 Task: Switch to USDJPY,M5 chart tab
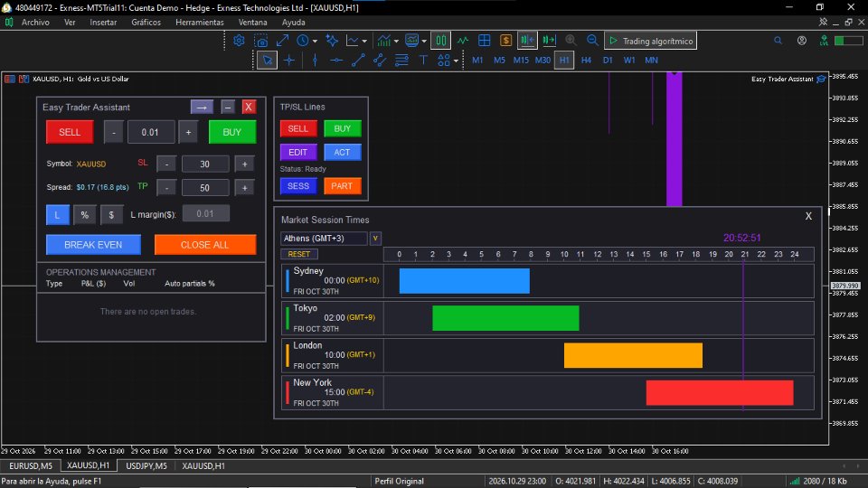[x=146, y=466]
